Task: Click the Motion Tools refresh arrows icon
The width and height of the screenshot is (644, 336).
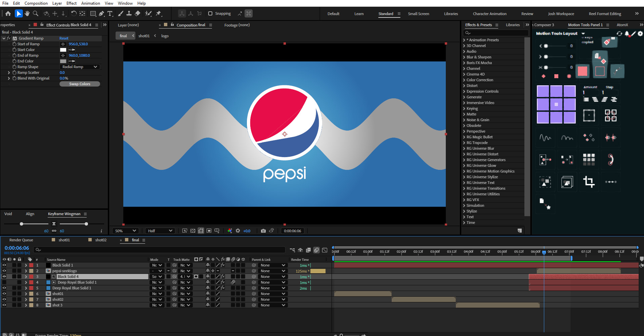Action: [x=619, y=34]
